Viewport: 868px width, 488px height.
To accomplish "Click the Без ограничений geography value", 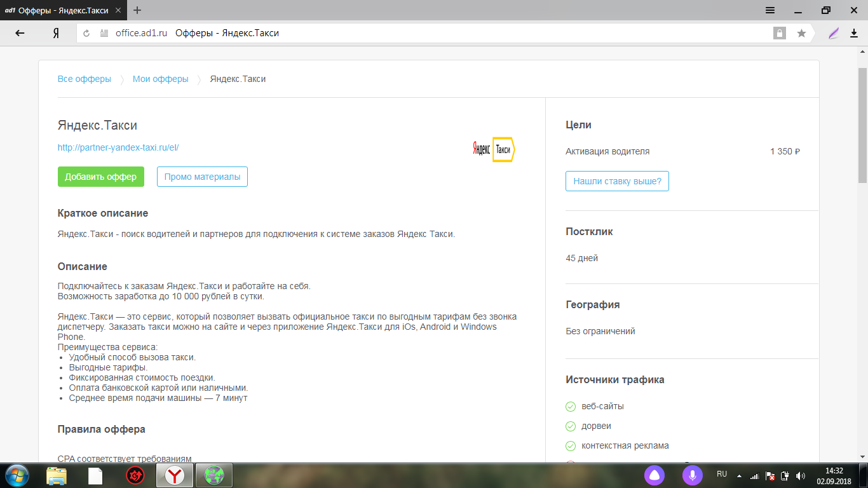I will click(x=600, y=332).
